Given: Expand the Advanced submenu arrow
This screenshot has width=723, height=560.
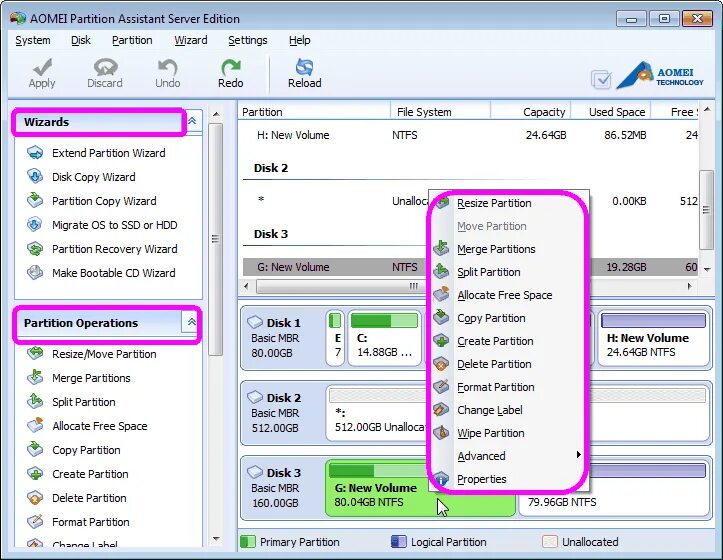Looking at the screenshot, I should [578, 455].
